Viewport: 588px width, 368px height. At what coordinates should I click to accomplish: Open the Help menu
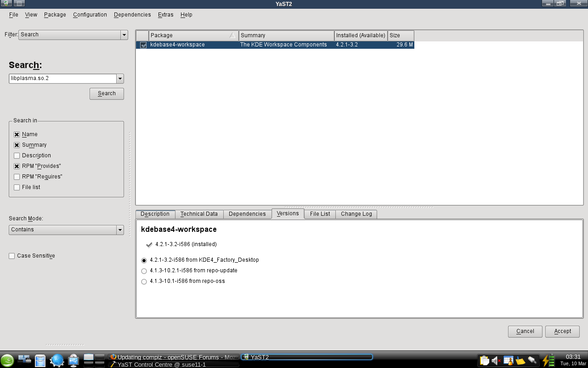(x=187, y=15)
